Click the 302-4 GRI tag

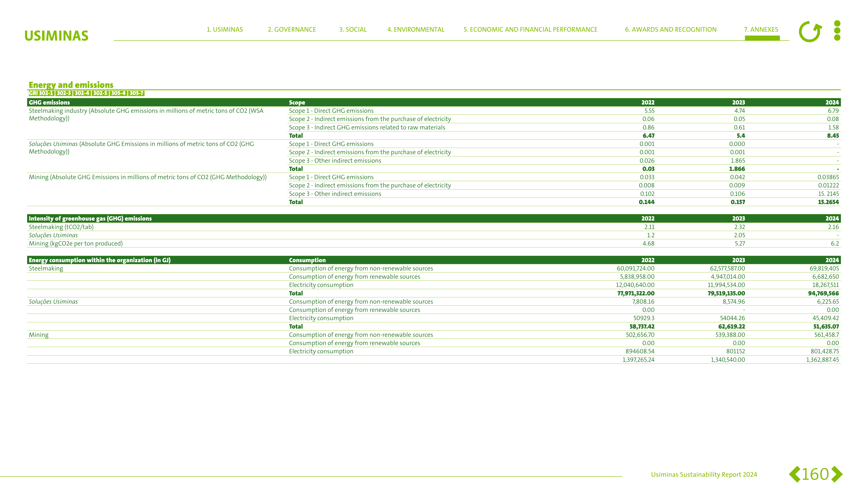pos(82,93)
